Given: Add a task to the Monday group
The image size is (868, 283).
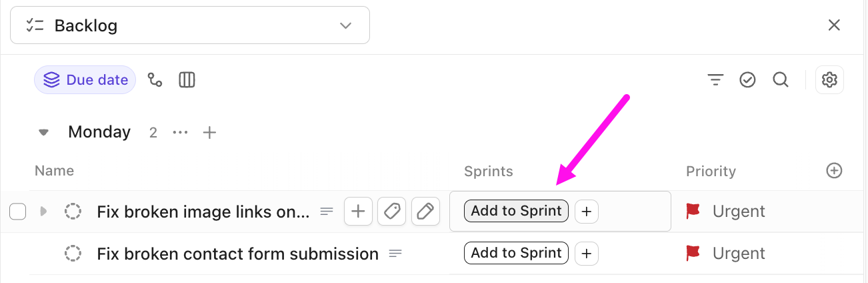Looking at the screenshot, I should pos(210,132).
